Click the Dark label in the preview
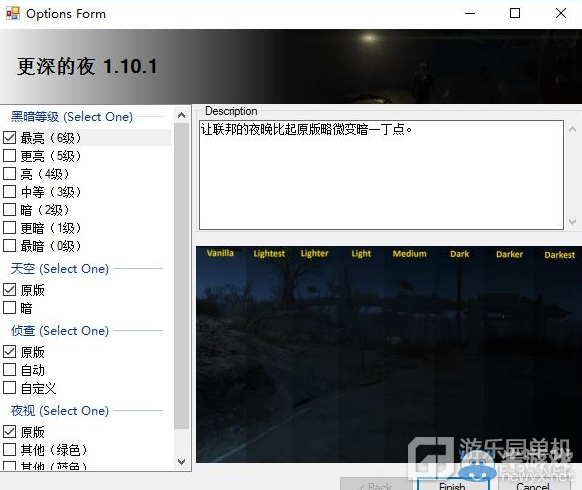Viewport: 582px width, 490px height. [460, 254]
